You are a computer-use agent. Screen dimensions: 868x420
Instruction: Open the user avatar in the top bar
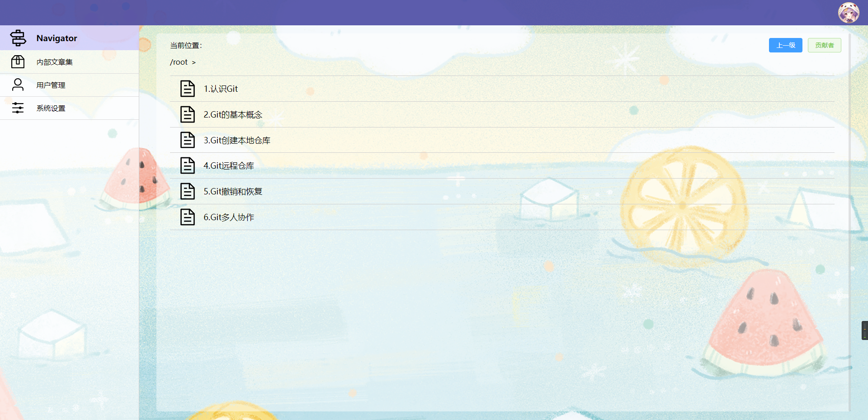point(849,13)
